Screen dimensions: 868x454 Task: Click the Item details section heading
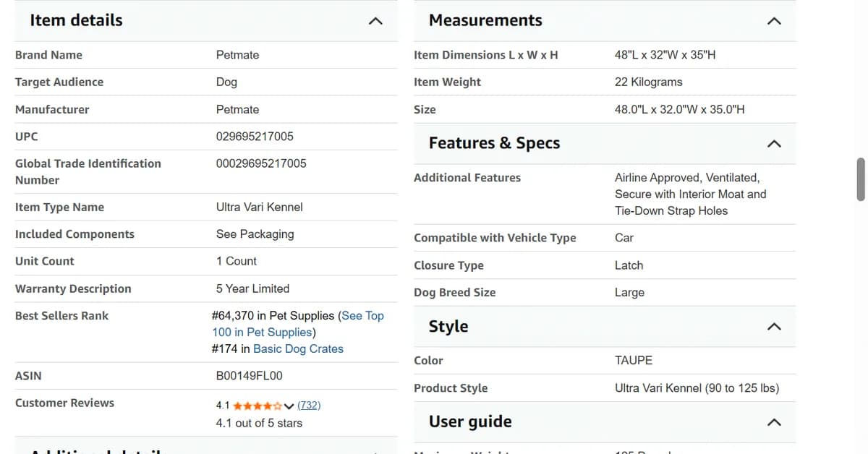tap(75, 20)
